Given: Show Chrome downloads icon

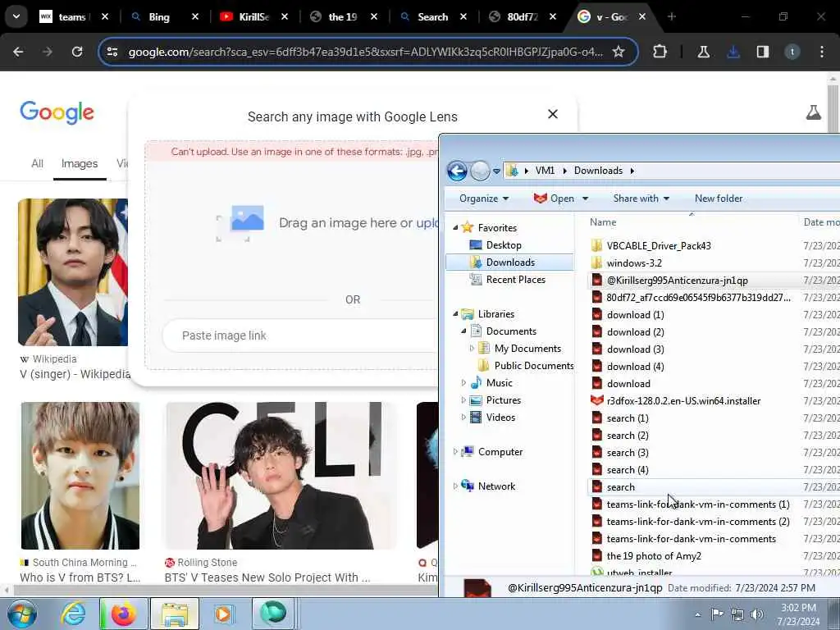Looking at the screenshot, I should pyautogui.click(x=733, y=52).
